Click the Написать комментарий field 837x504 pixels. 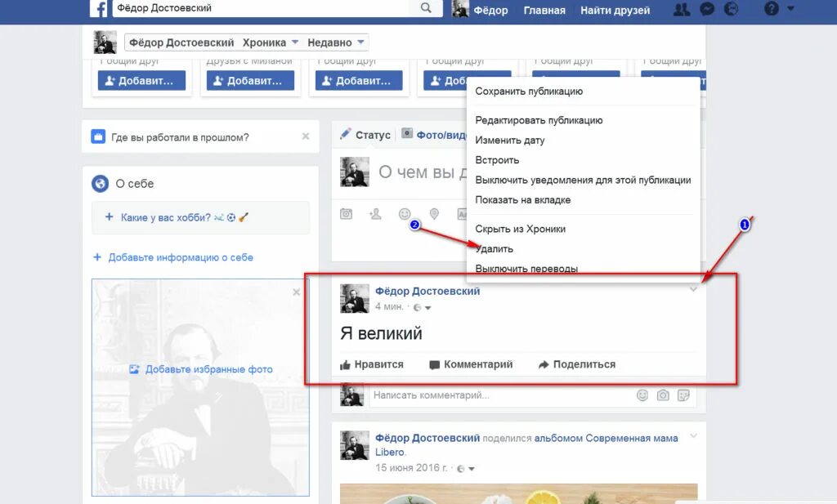[501, 395]
